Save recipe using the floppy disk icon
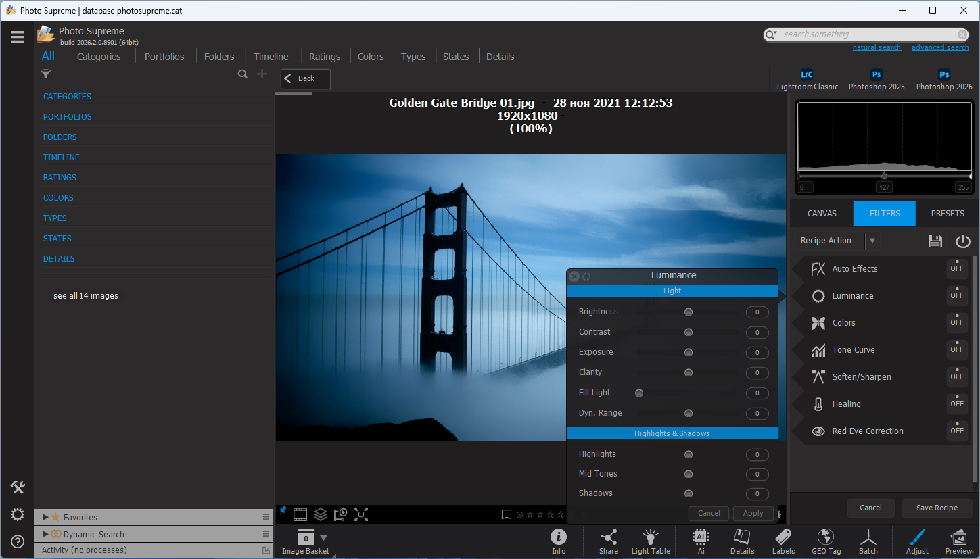 (x=935, y=241)
